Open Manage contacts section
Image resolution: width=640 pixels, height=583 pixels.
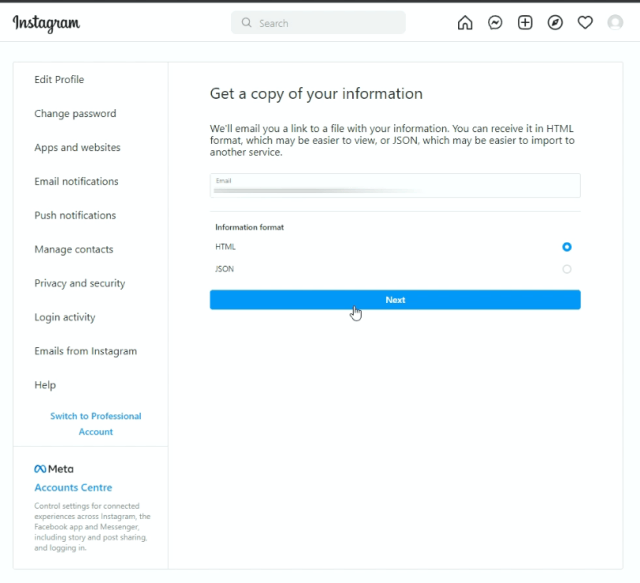(74, 249)
